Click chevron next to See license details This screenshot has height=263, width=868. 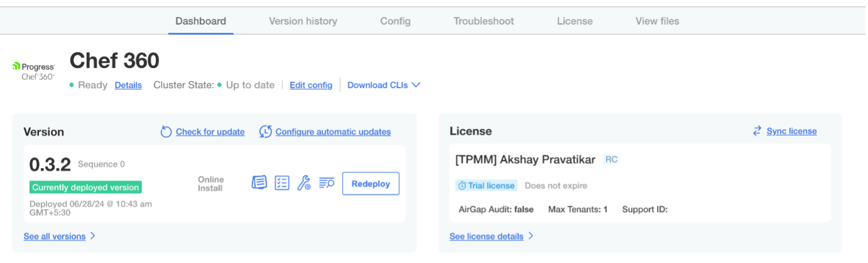(531, 237)
